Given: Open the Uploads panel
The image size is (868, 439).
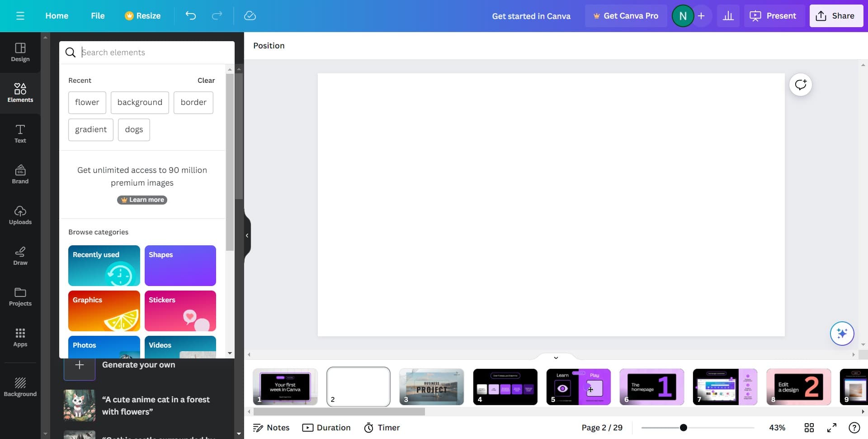Looking at the screenshot, I should [x=20, y=215].
